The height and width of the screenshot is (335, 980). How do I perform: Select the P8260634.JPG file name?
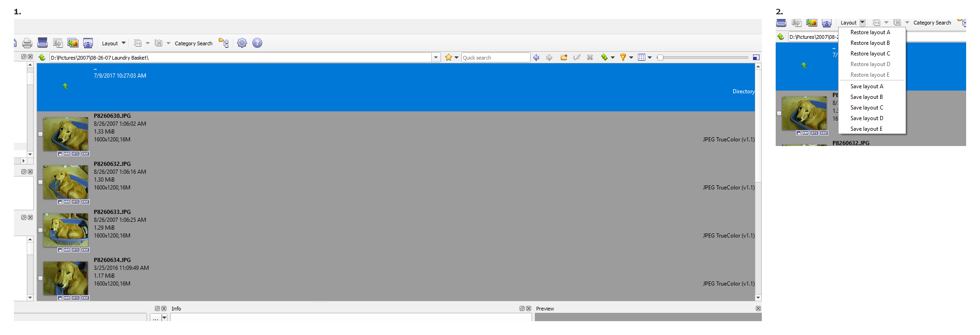point(112,260)
